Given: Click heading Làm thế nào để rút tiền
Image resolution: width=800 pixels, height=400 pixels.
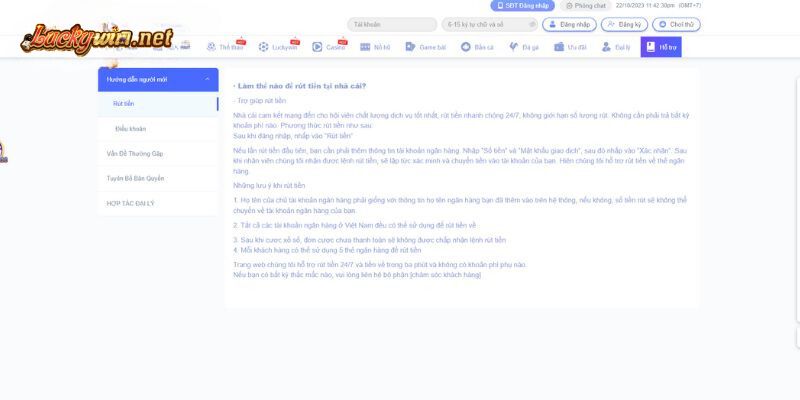Looking at the screenshot, I should (299, 86).
